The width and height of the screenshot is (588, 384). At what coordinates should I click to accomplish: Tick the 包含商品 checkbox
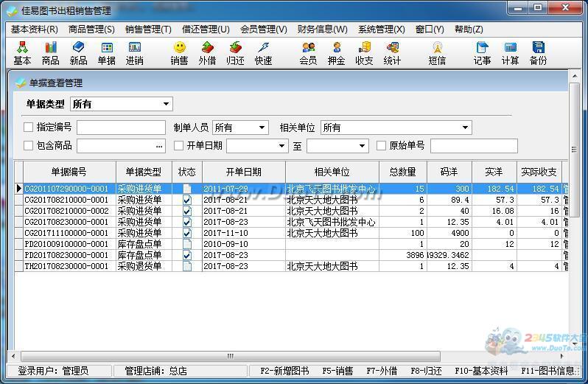click(x=29, y=145)
